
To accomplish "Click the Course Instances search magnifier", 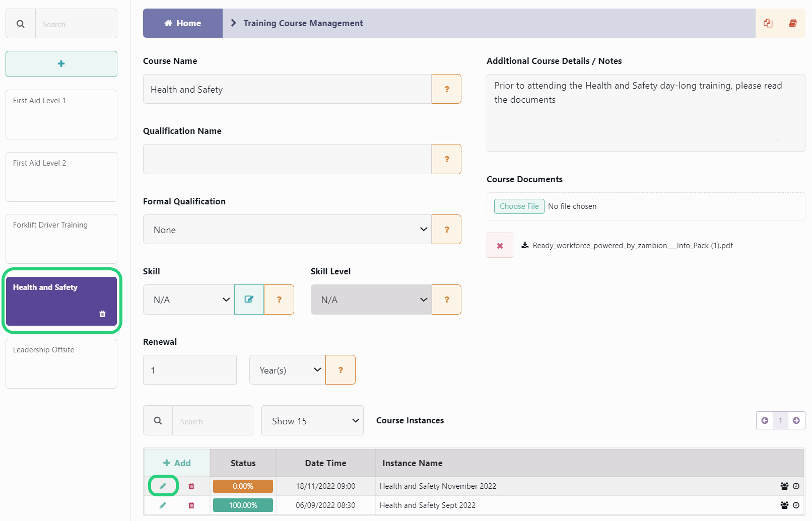I will tap(158, 420).
